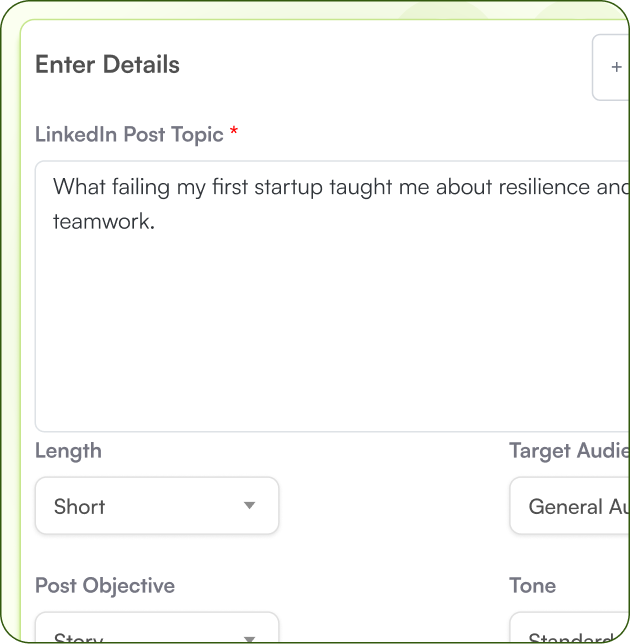Click the "Length" field label
This screenshot has height=644, width=630.
(68, 451)
